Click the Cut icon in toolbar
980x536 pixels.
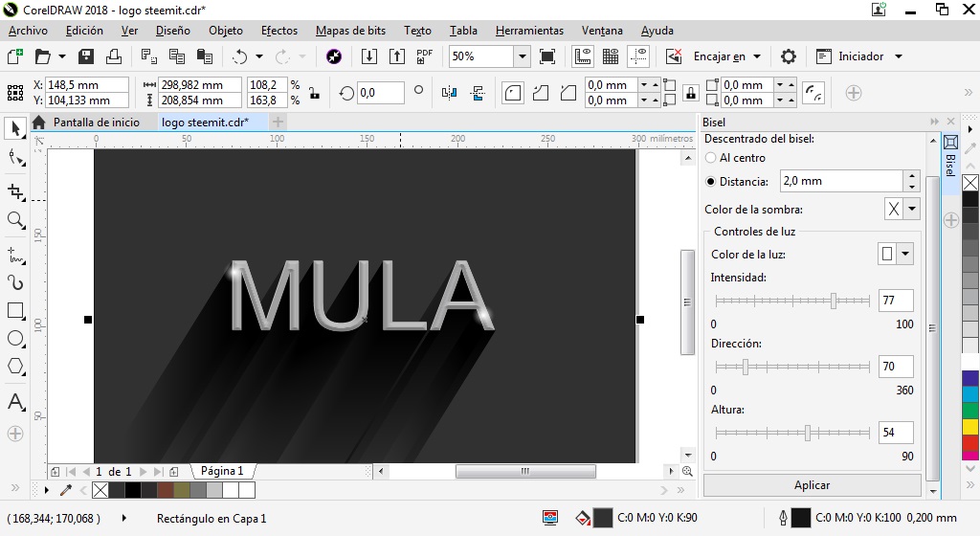[148, 56]
